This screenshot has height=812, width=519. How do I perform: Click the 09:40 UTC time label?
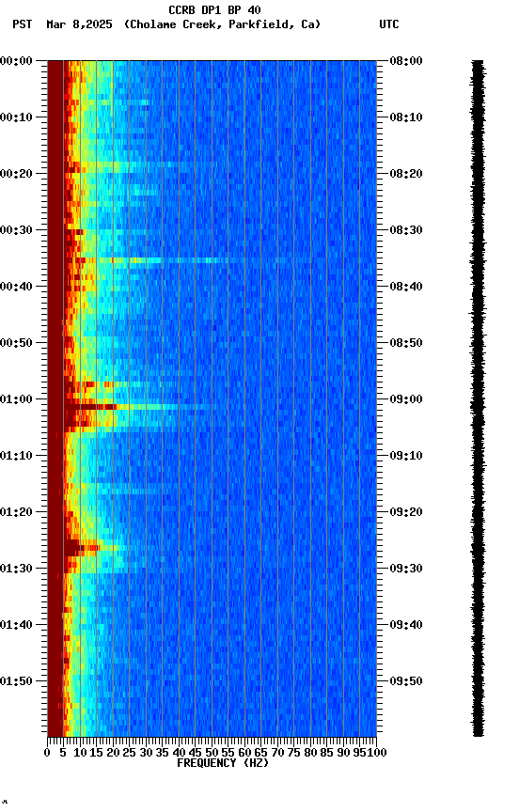[x=406, y=625]
